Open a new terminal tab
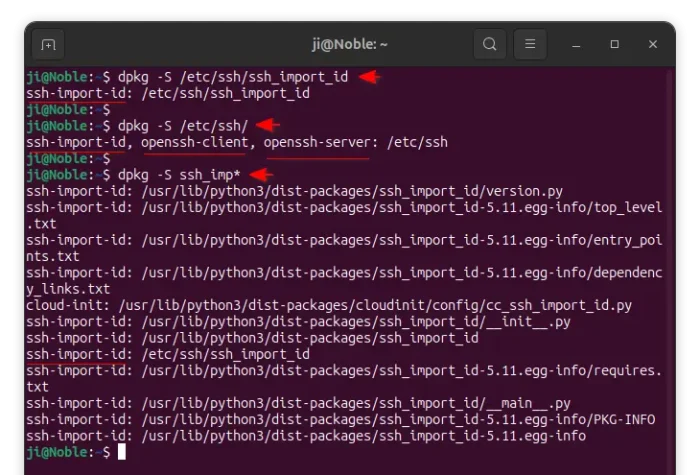The width and height of the screenshot is (700, 475). pos(48,45)
